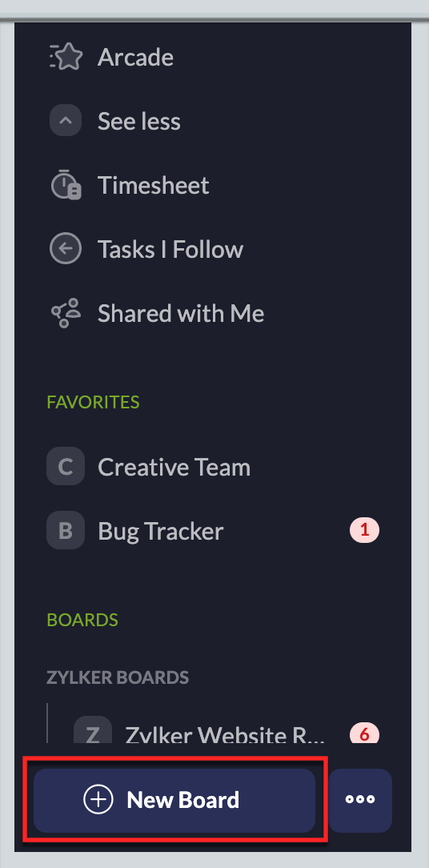This screenshot has height=868, width=429.
Task: Click the Bug Tracker B avatar icon
Action: 66,530
